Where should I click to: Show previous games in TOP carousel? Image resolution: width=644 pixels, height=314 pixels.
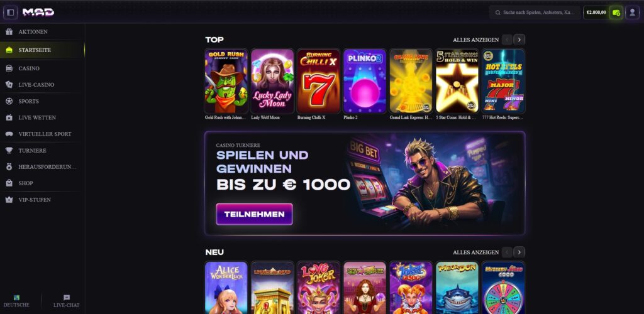[x=507, y=40]
